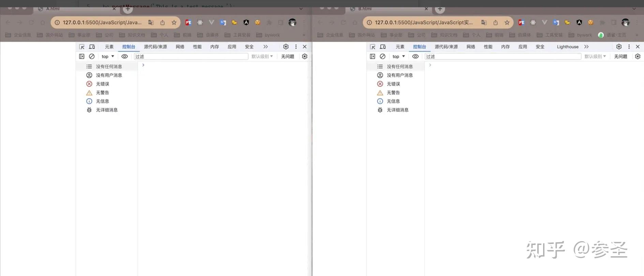Screen dimensions: 644x276
Task: Select 无详细消息 filter in B.html console sidebar
Action: [395, 110]
